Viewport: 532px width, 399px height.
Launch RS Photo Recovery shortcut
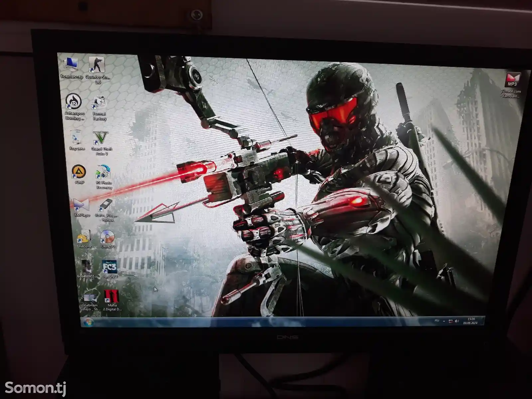[104, 177]
